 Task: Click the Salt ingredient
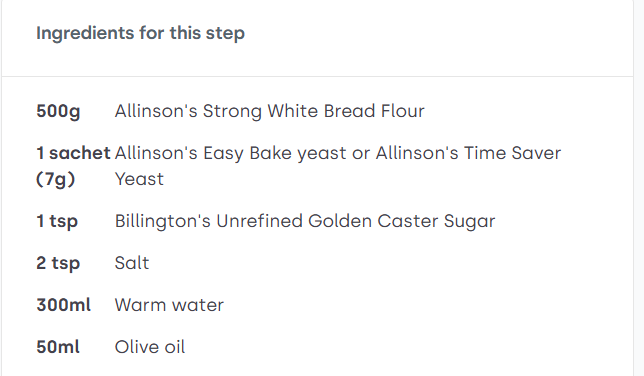coord(131,263)
